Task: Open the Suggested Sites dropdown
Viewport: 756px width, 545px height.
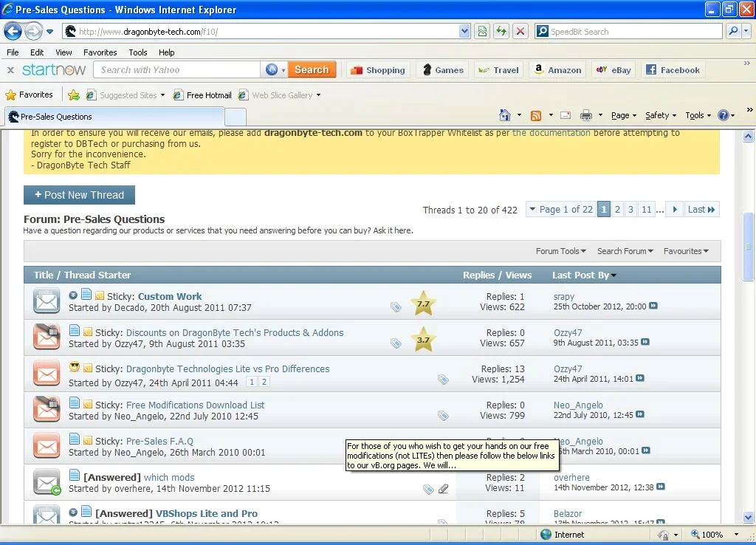Action: [162, 95]
